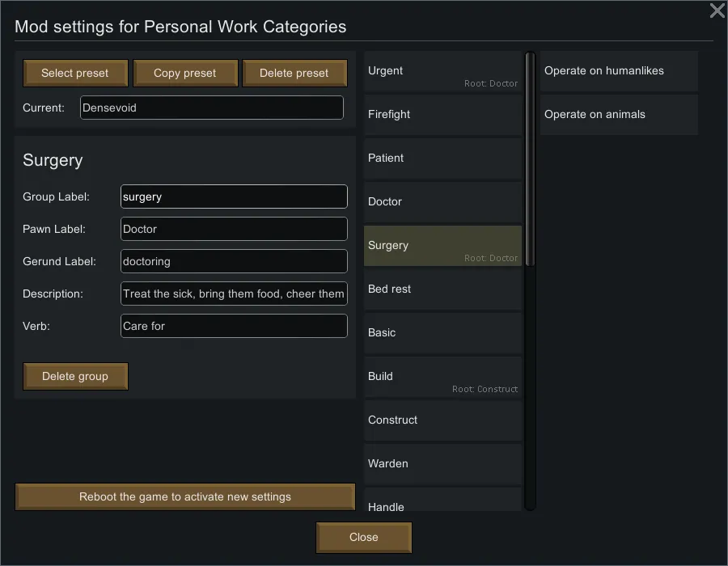The height and width of the screenshot is (566, 728).
Task: Edit the Description text box
Action: click(x=234, y=294)
